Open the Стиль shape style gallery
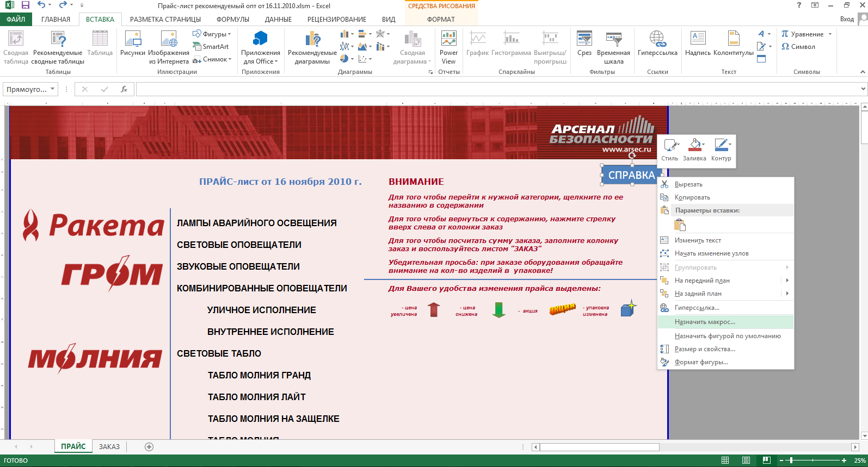This screenshot has height=467, width=868. 669,150
